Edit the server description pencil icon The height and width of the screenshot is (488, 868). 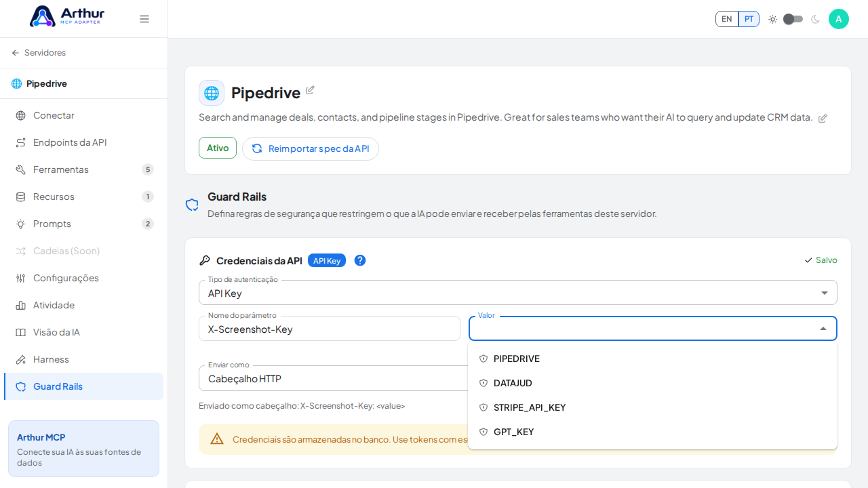click(x=823, y=118)
